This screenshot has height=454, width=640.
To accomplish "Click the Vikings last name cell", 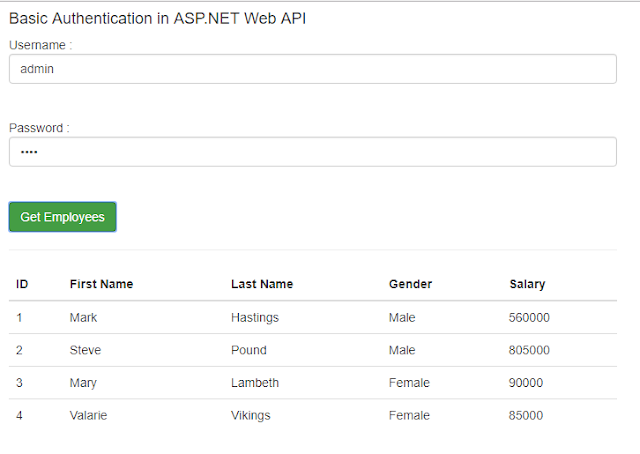I will point(251,416).
